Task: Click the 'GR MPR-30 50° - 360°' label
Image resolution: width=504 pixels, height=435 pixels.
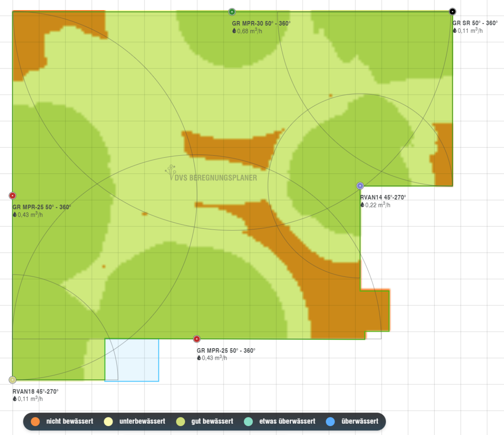Action: (x=261, y=23)
